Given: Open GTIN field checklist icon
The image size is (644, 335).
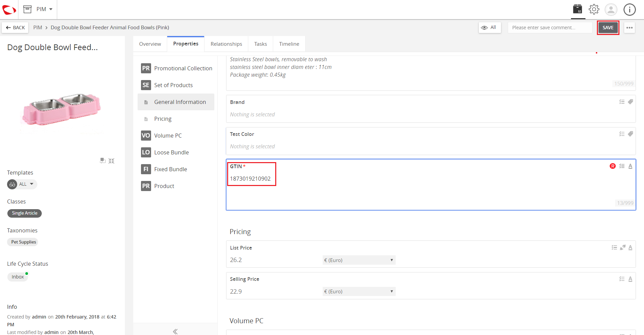Looking at the screenshot, I should [x=622, y=166].
